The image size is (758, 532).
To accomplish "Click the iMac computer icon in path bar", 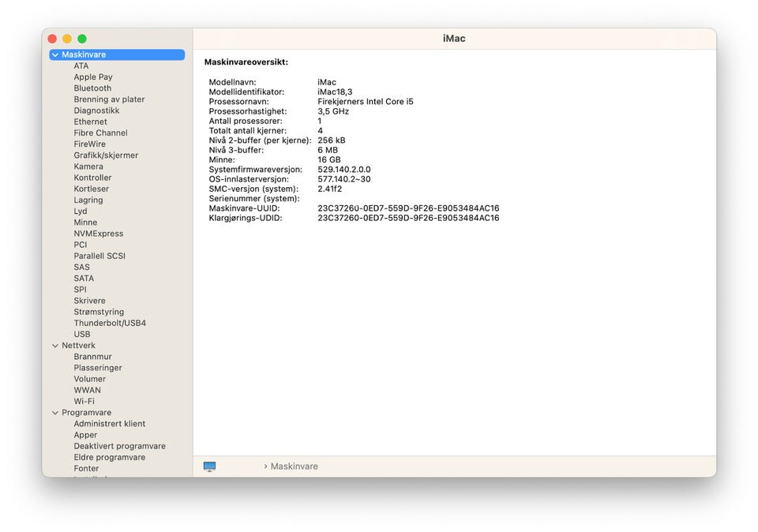I will tap(209, 466).
